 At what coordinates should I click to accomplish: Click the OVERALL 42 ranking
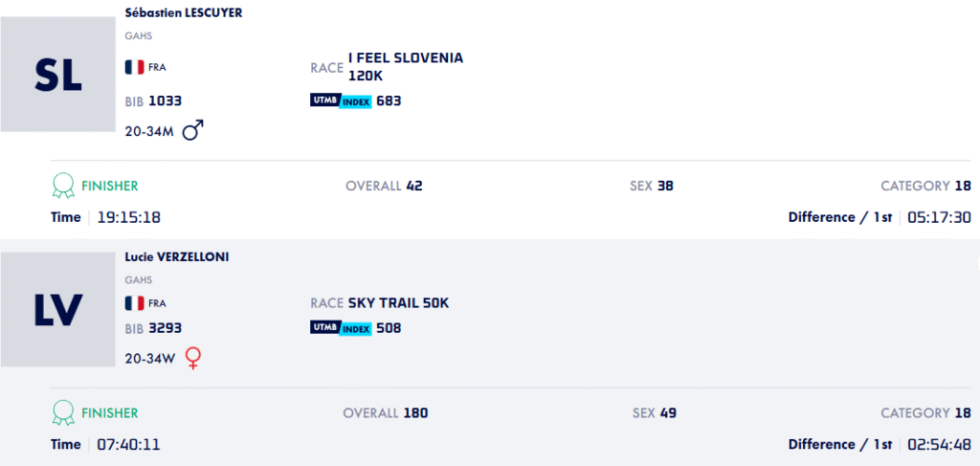point(384,186)
